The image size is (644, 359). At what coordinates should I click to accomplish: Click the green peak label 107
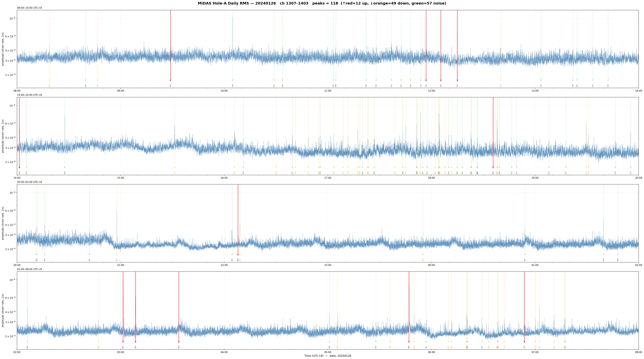pyautogui.click(x=482, y=347)
